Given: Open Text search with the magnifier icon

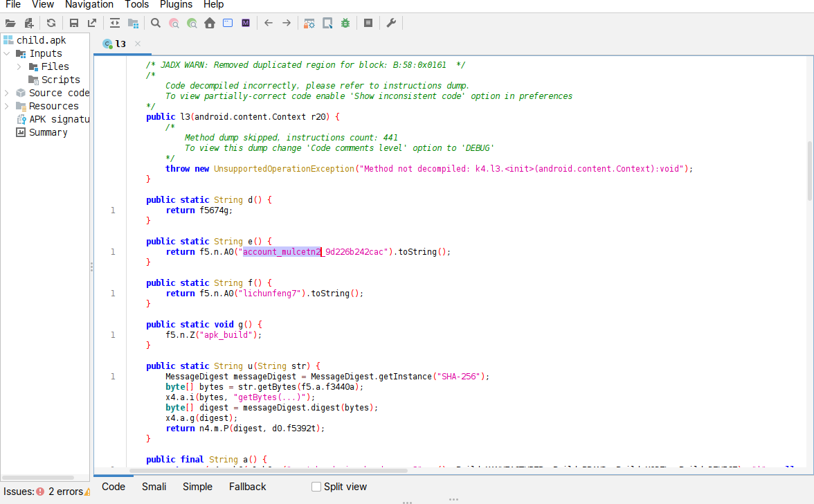Looking at the screenshot, I should (156, 23).
